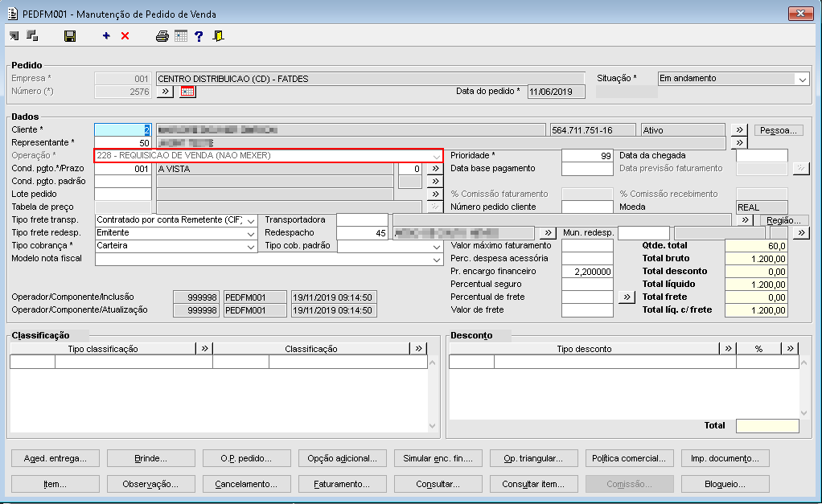
Task: Click the >> beside Percentual de frete
Action: [627, 297]
